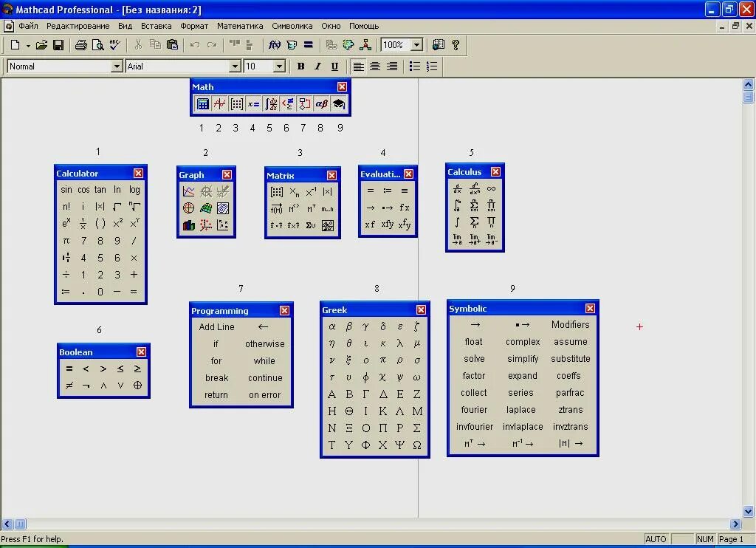The width and height of the screenshot is (756, 548).
Task: Insert matrix or vector in Matrix palette
Action: point(277,192)
